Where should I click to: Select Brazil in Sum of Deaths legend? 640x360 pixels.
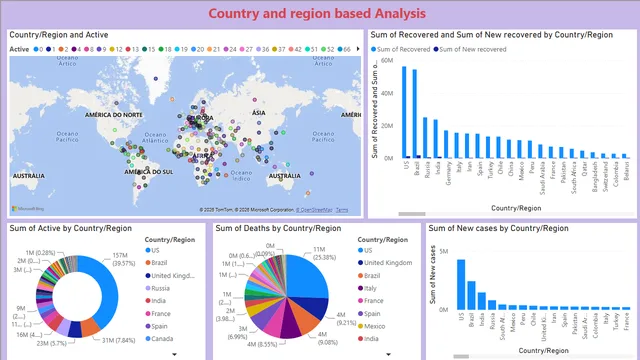click(x=369, y=276)
